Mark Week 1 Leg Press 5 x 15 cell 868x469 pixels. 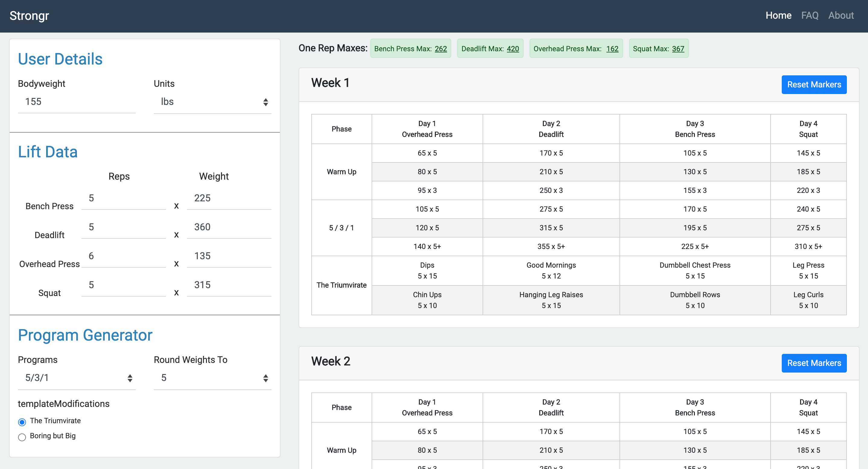click(x=808, y=271)
